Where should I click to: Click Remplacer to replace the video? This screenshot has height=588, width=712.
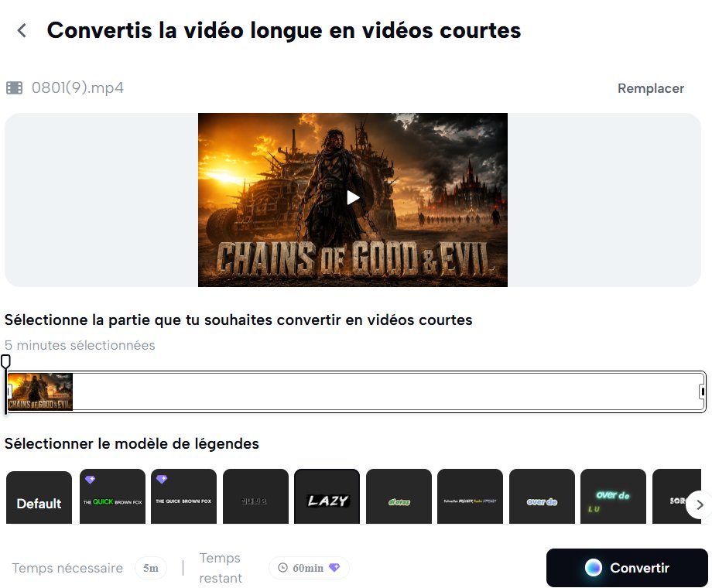point(650,88)
